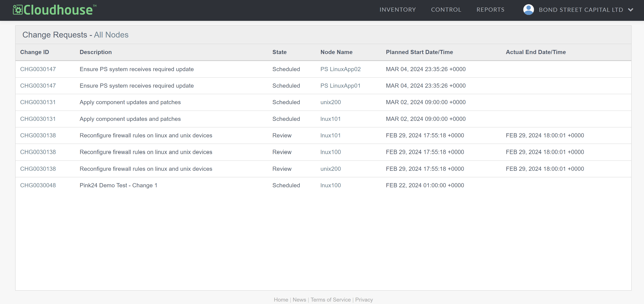
Task: Open the Reports menu
Action: (x=490, y=10)
